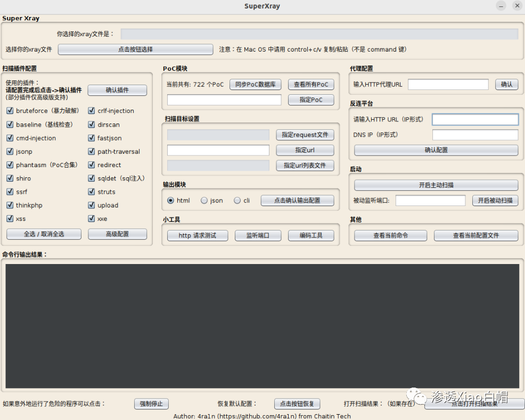The width and height of the screenshot is (525, 420).
Task: Click 查看所有PoC button
Action: [x=311, y=84]
